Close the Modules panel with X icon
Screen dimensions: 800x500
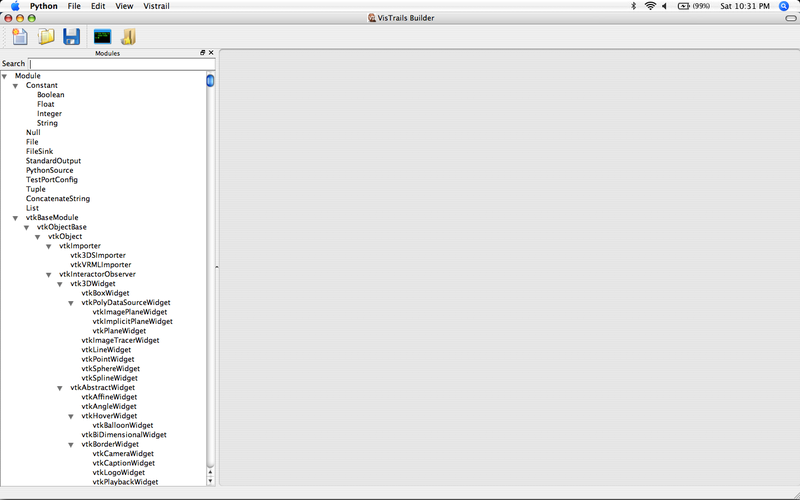click(210, 53)
